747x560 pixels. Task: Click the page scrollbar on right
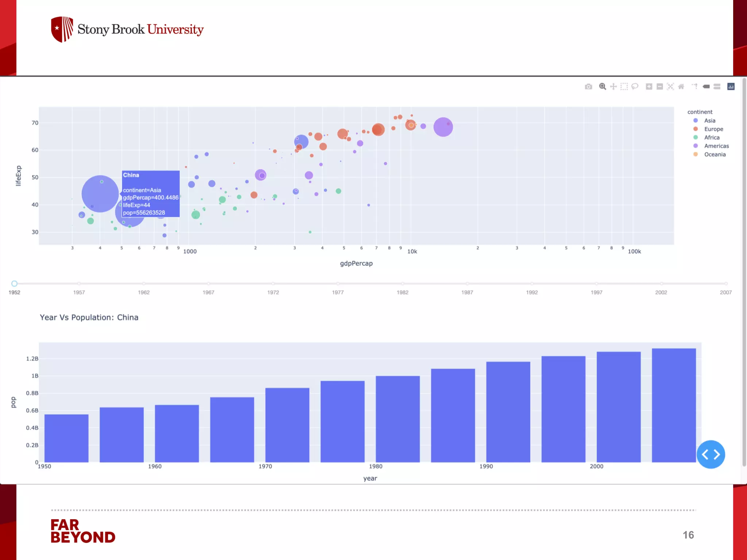[x=744, y=272]
